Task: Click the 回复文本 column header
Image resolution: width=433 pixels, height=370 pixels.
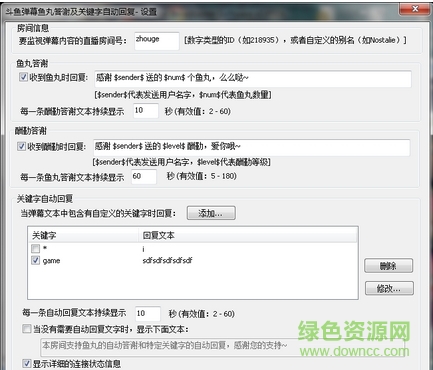Action: (248, 235)
